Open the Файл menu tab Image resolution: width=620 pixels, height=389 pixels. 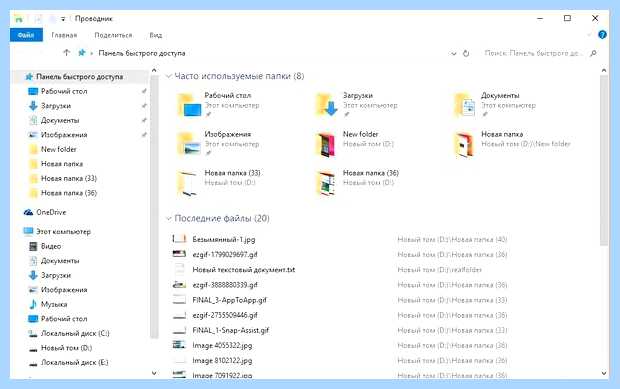(x=26, y=35)
